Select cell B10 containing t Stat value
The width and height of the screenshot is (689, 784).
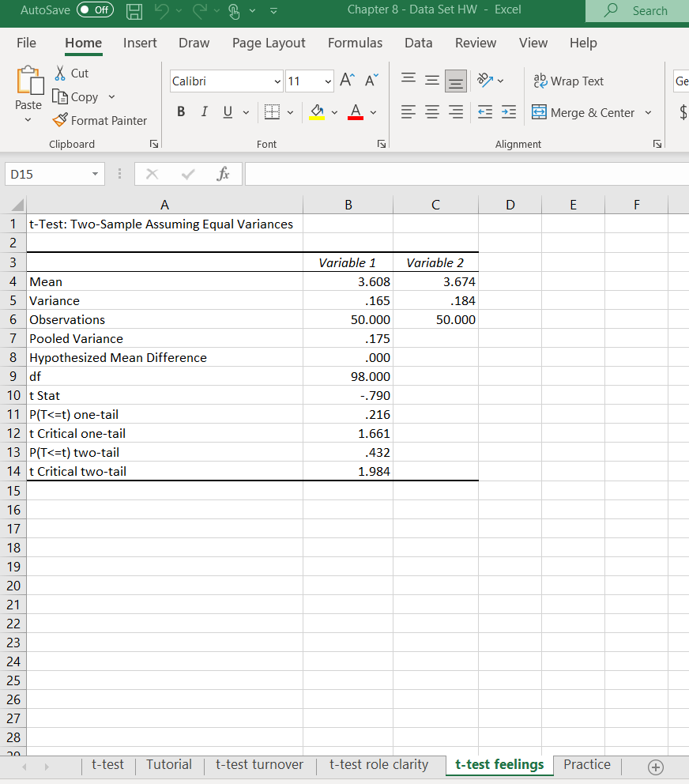point(348,395)
